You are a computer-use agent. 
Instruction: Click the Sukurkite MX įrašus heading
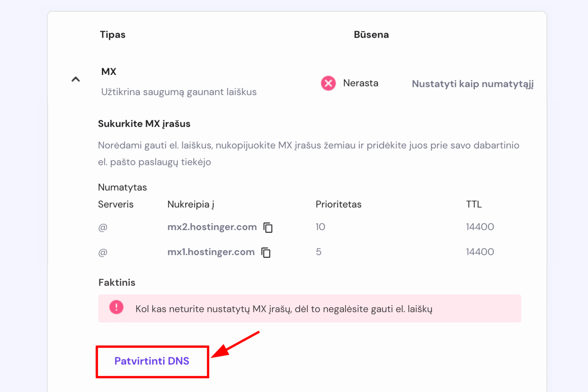pos(144,124)
